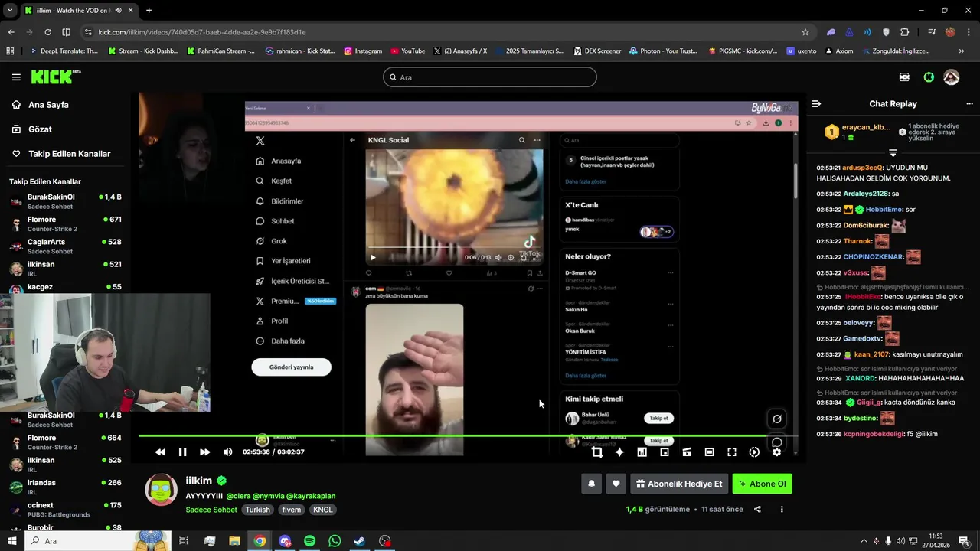
Task: Toggle theater mode in player
Action: coord(709,452)
